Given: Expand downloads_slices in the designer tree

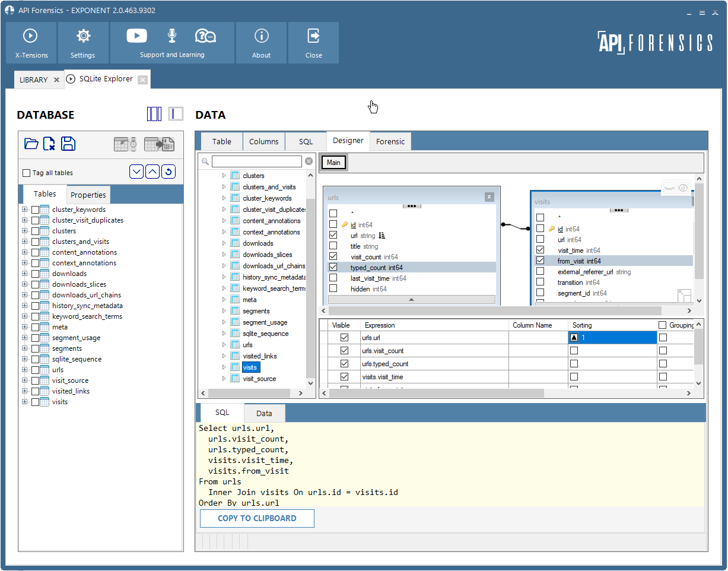Looking at the screenshot, I should pyautogui.click(x=224, y=255).
